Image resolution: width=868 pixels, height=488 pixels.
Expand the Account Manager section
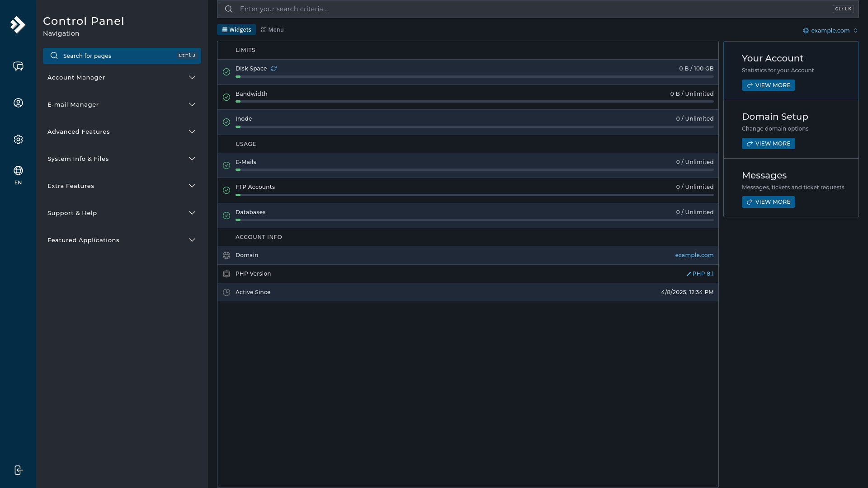122,77
